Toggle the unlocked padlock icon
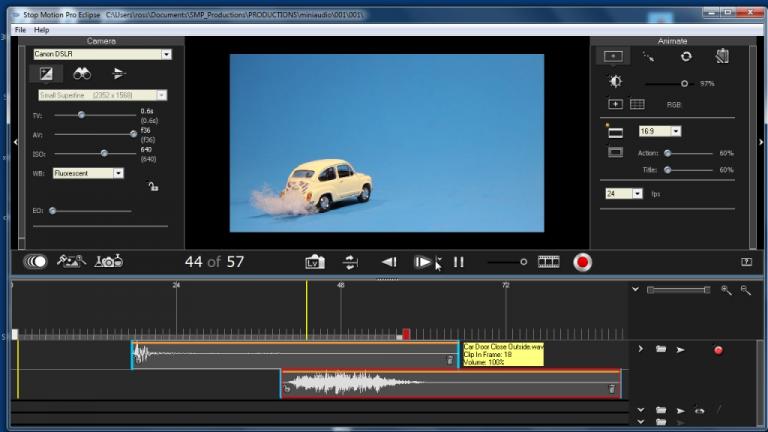Screen dimensions: 768x432 153,186
